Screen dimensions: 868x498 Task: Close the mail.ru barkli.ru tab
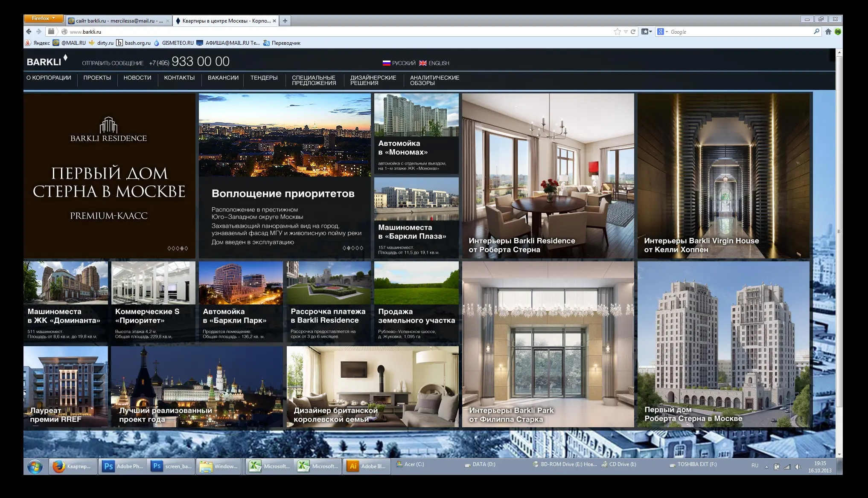[x=168, y=21]
